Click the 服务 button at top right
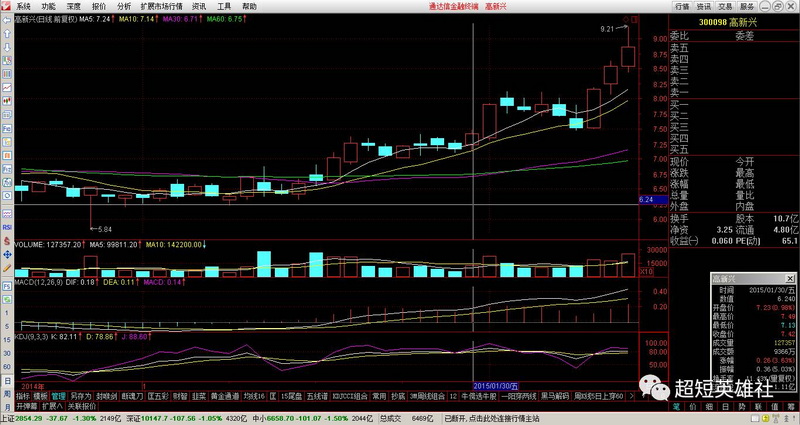 746,6
